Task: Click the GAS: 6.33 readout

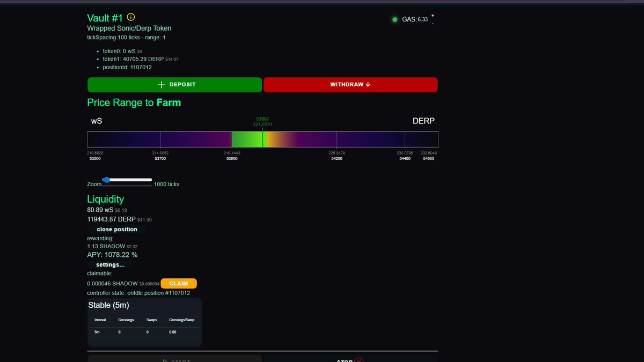Action: (x=415, y=19)
